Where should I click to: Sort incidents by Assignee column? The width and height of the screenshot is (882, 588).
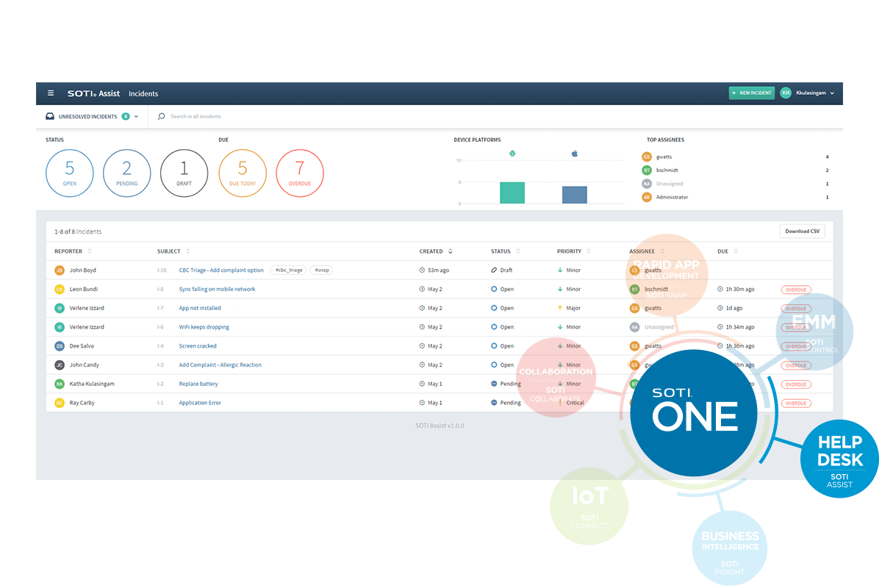[647, 251]
